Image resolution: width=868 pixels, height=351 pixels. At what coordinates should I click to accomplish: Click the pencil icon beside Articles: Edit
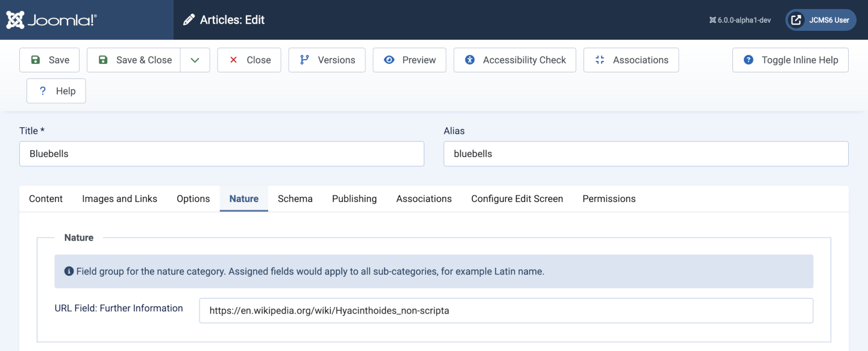pyautogui.click(x=189, y=19)
